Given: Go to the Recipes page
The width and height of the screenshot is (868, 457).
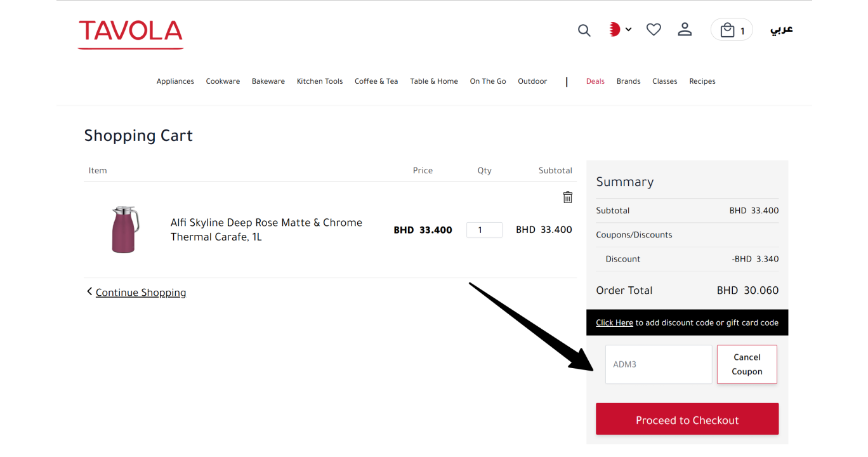Looking at the screenshot, I should coord(702,81).
